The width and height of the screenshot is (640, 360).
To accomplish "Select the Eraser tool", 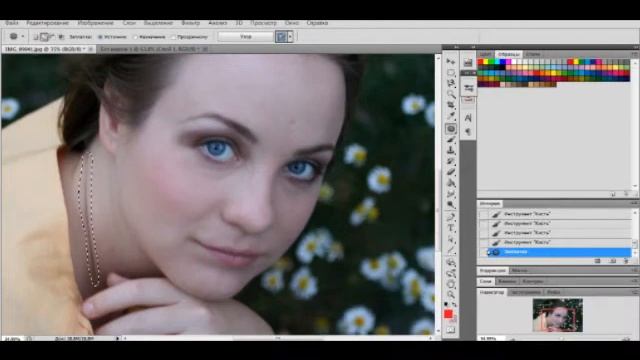I will click(451, 172).
